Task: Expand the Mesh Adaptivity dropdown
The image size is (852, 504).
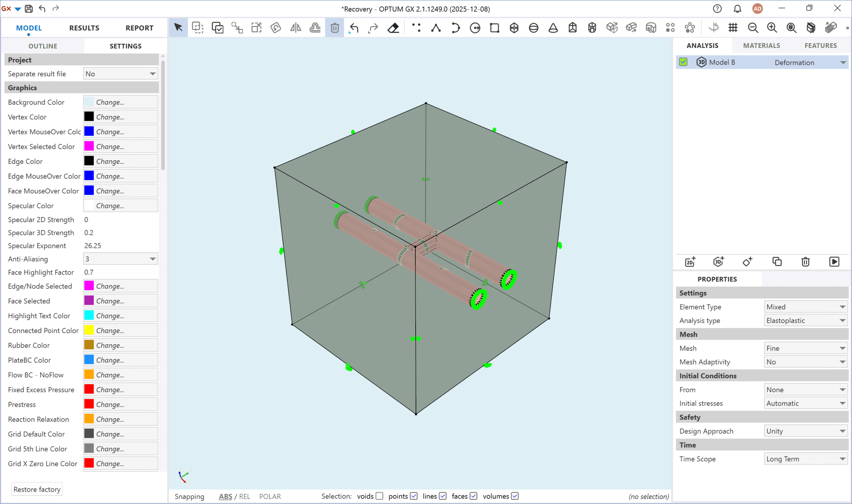Action: click(x=805, y=362)
